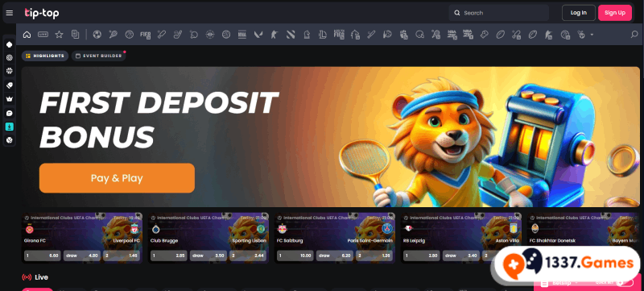Screen dimensions: 644x291
Task: Click the tip-top logo
Action: pyautogui.click(x=42, y=13)
